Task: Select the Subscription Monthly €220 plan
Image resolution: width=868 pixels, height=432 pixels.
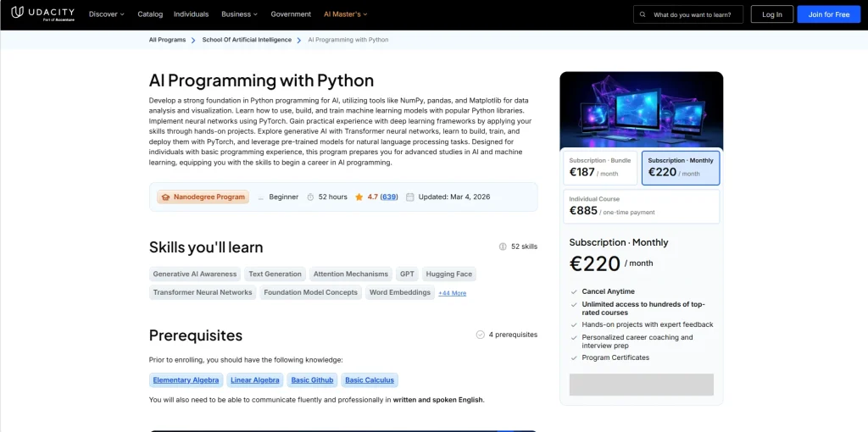Action: pyautogui.click(x=681, y=167)
